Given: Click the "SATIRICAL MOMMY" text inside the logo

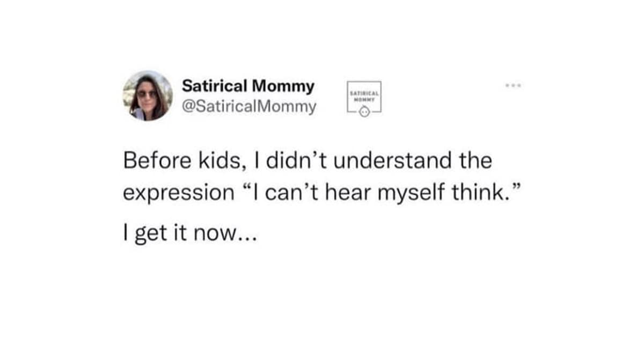Looking at the screenshot, I should tap(364, 96).
